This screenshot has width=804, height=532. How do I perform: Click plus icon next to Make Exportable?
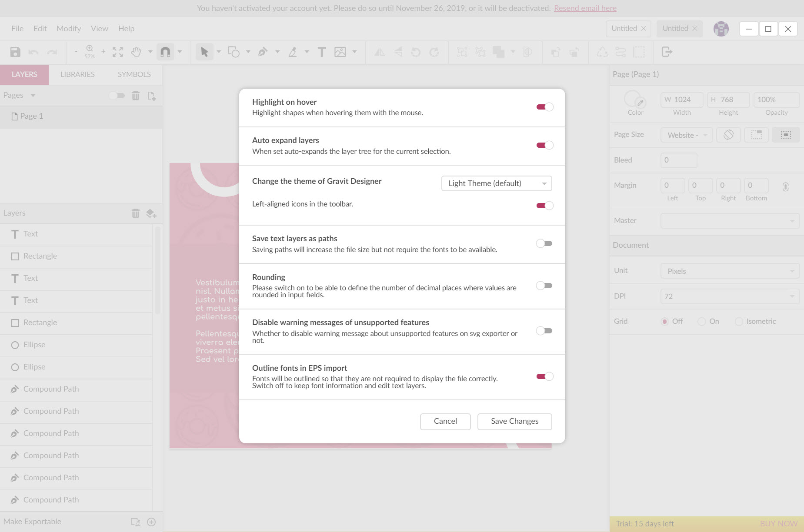151,522
